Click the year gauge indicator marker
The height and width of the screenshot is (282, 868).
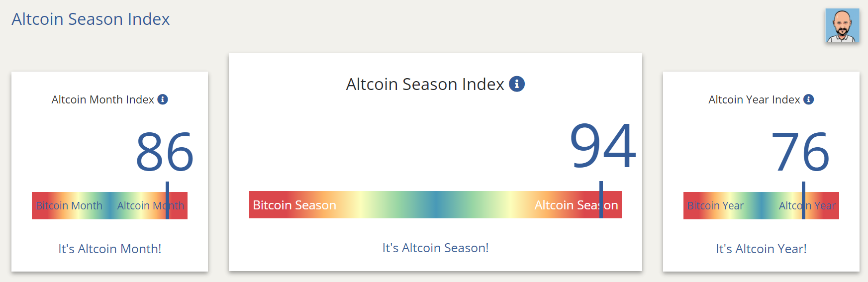(x=803, y=200)
